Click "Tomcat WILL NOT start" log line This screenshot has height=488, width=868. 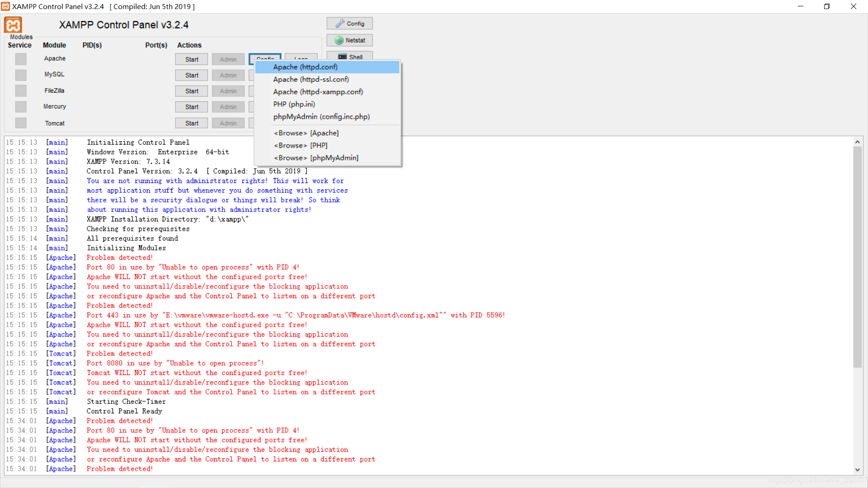coord(197,373)
